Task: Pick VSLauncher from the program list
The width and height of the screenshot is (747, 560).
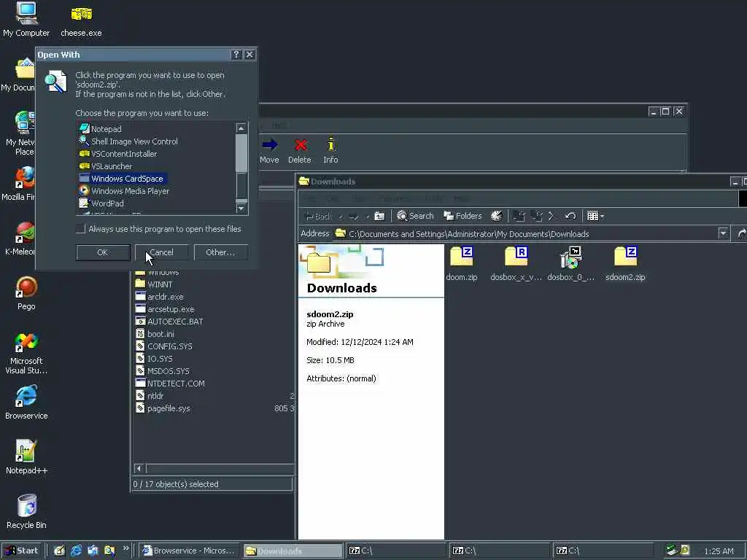Action: point(105,166)
